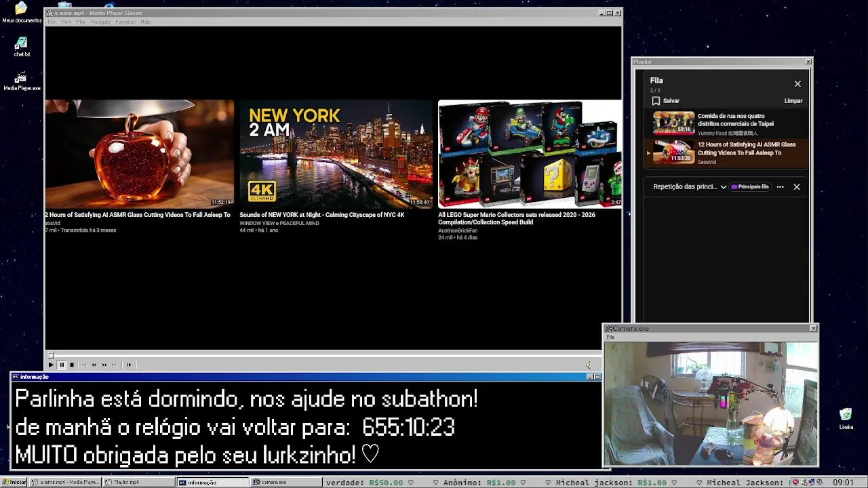Dismiss the Repetição panel with its X icon

797,187
